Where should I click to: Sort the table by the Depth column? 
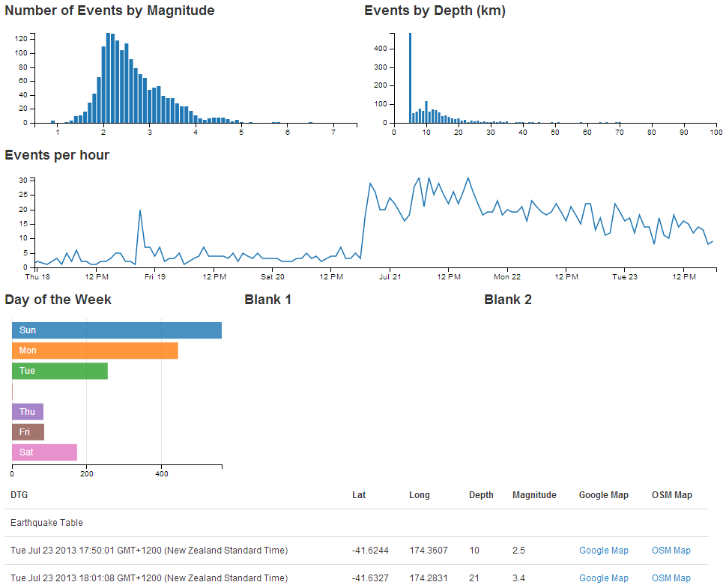click(481, 494)
